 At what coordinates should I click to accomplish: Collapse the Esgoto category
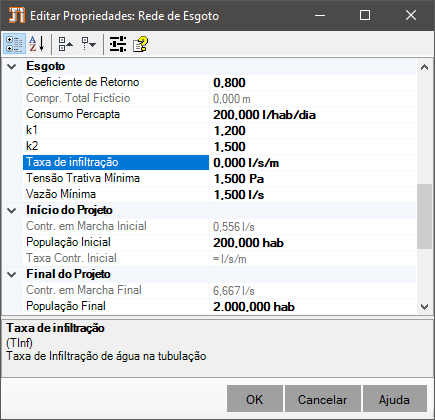pos(12,67)
